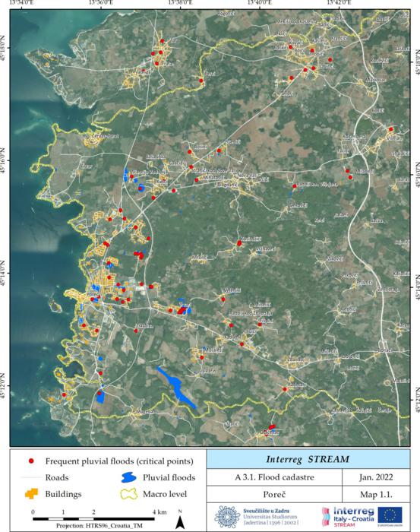Click the 13°40'0"E longitude label
This screenshot has width=420, height=532.
(x=260, y=3)
